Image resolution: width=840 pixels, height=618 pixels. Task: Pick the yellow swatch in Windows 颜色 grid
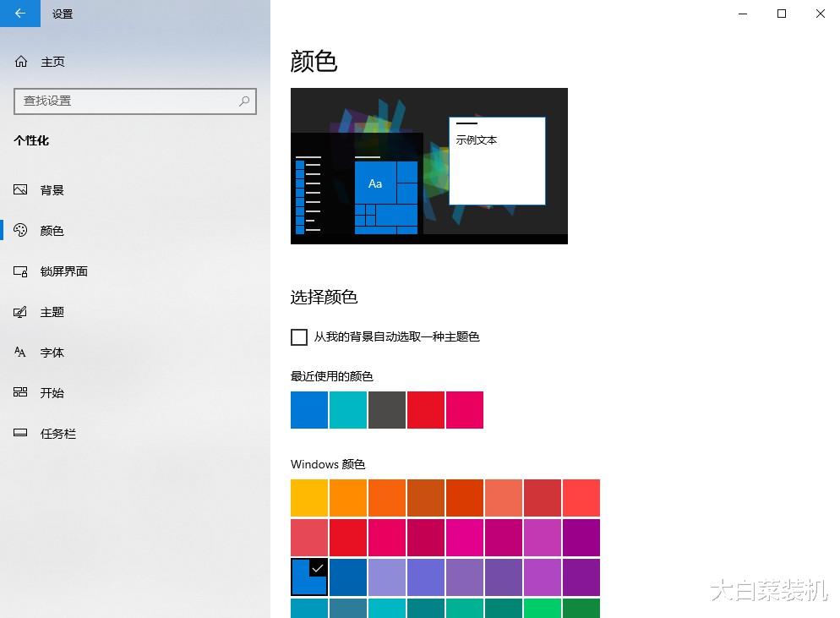coord(308,498)
